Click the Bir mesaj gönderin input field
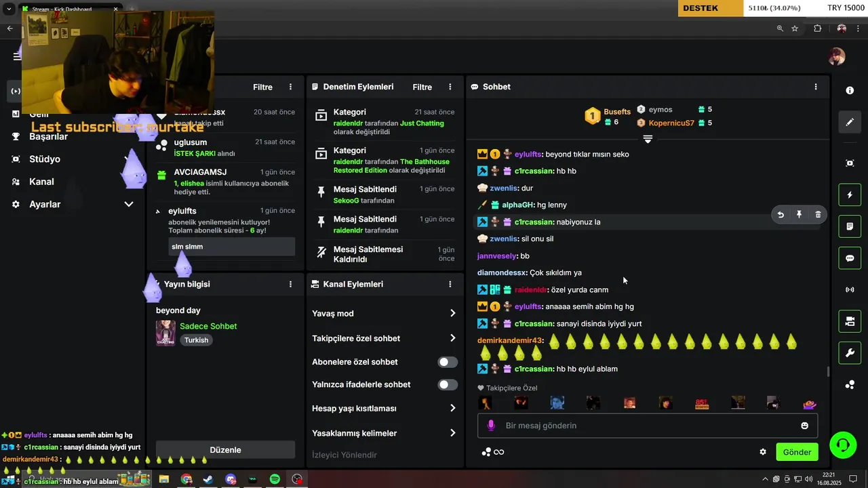Viewport: 868px width, 488px height. (x=648, y=426)
